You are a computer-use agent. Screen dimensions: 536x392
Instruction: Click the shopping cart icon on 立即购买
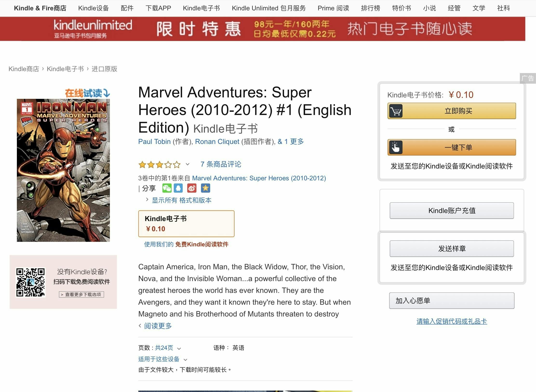point(395,111)
